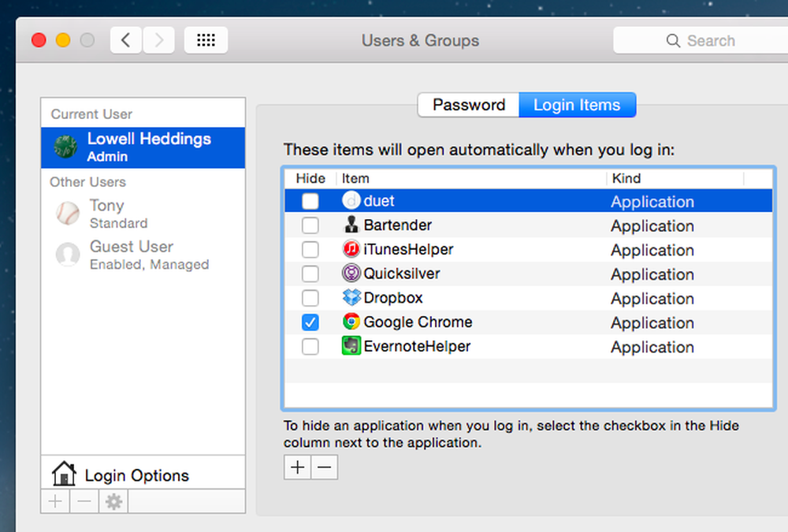
Task: Add a user account with sidebar plus
Action: pos(55,501)
